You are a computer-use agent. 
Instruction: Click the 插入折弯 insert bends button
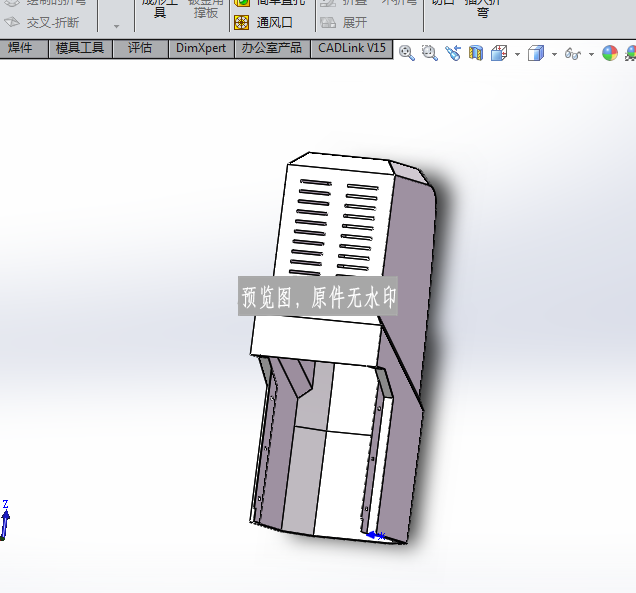pyautogui.click(x=482, y=8)
